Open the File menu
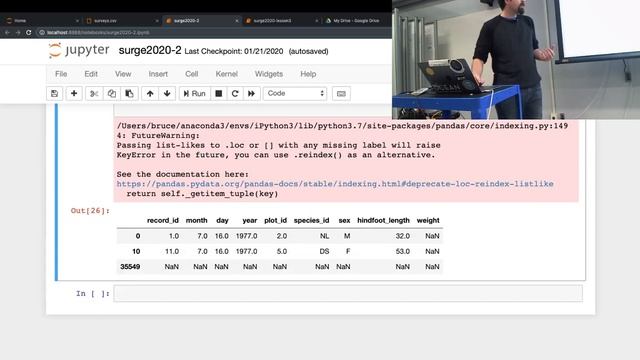The image size is (640, 360). [61, 74]
